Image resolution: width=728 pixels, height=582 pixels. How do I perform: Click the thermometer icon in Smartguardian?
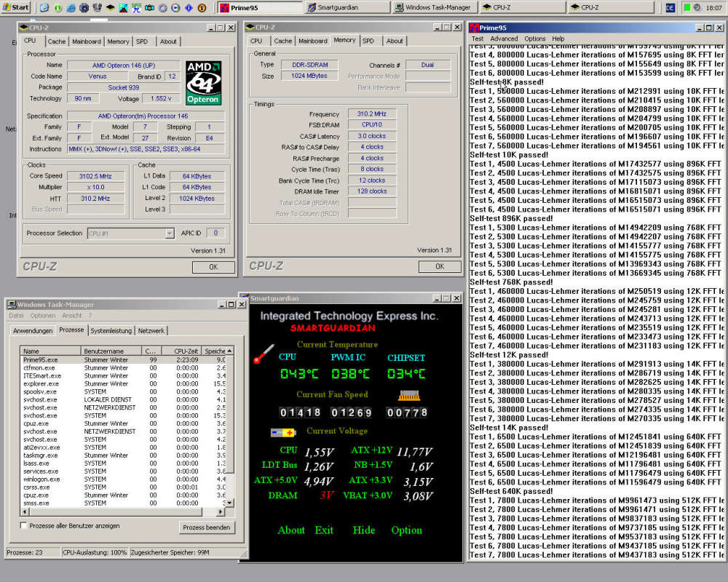pos(264,354)
